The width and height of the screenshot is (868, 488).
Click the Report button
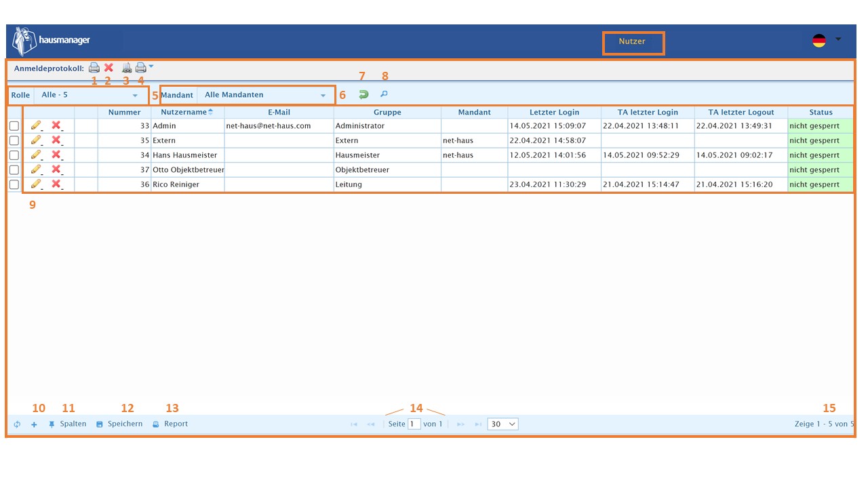(170, 424)
